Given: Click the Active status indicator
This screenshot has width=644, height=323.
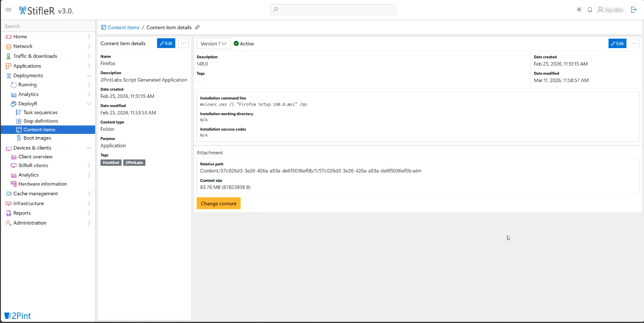Looking at the screenshot, I should [x=244, y=44].
